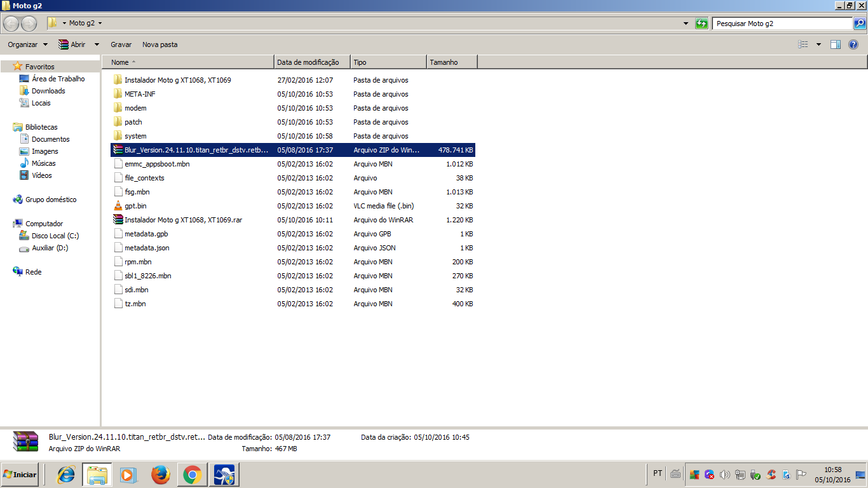The height and width of the screenshot is (488, 868).
Task: Select the modem folder icon
Action: [x=118, y=108]
